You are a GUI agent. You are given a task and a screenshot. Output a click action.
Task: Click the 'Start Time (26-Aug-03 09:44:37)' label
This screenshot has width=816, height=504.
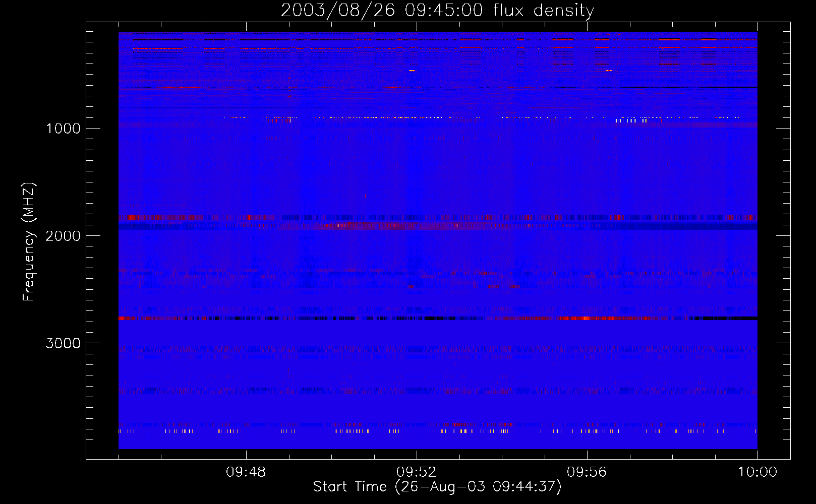click(x=437, y=487)
